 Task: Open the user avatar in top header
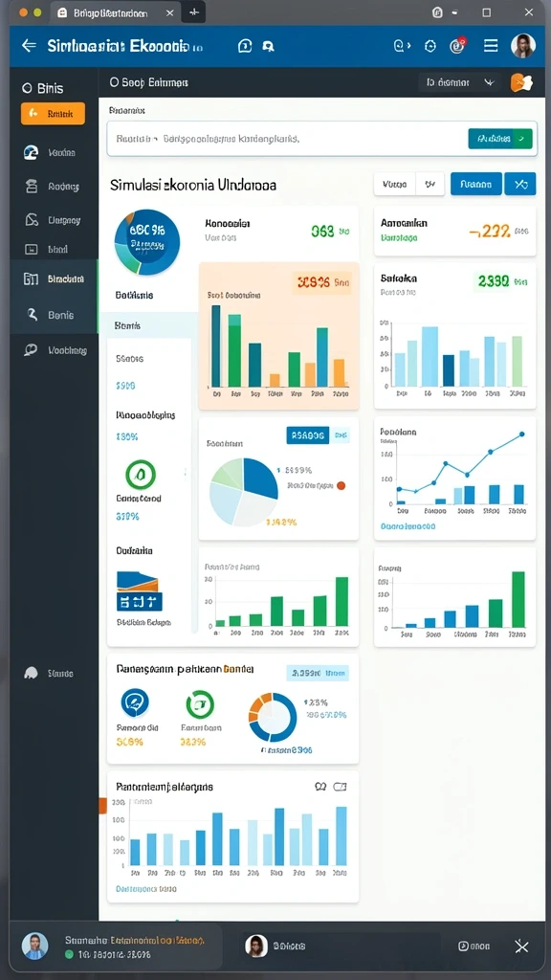coord(523,46)
